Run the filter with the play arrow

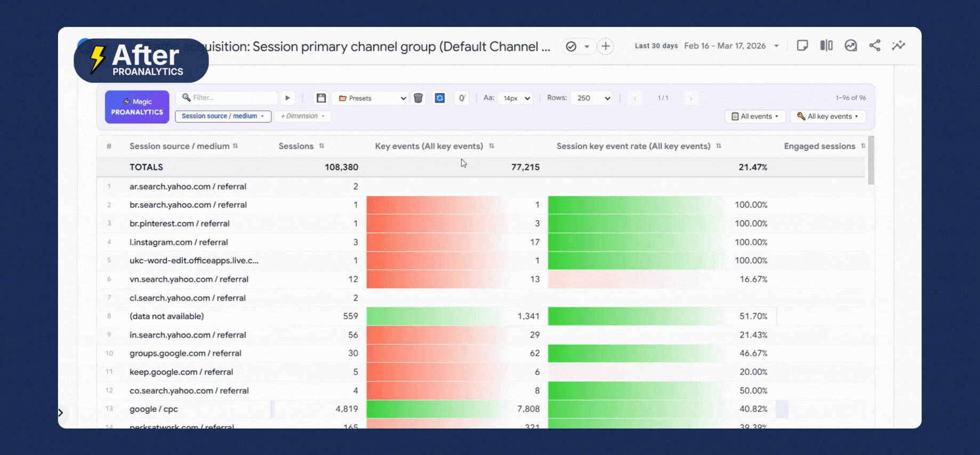pos(287,98)
